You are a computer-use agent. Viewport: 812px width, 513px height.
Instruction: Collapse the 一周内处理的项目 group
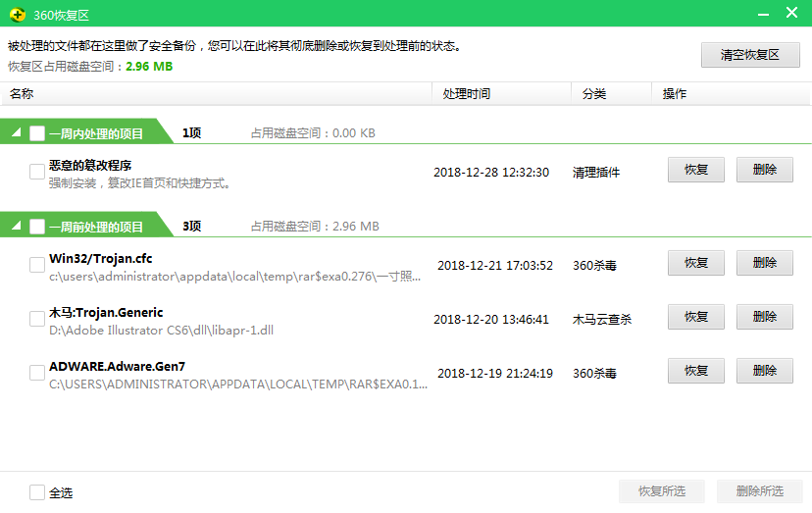click(x=16, y=132)
